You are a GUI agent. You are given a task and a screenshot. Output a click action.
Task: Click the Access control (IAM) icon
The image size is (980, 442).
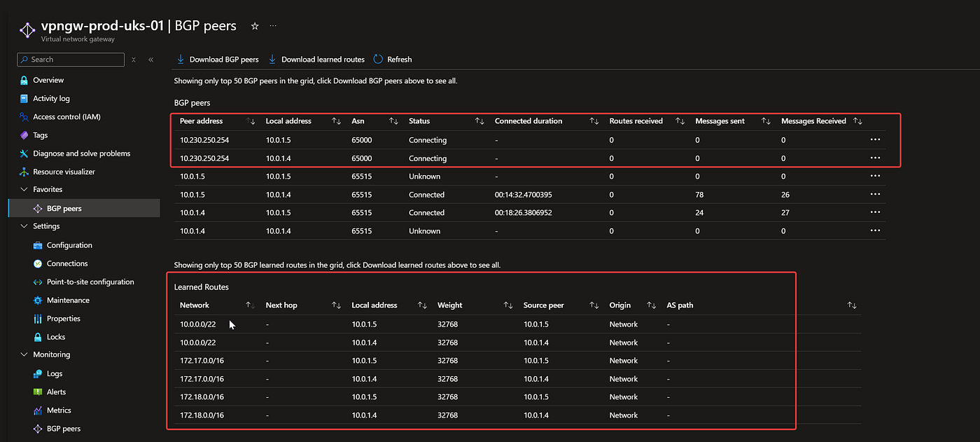24,117
